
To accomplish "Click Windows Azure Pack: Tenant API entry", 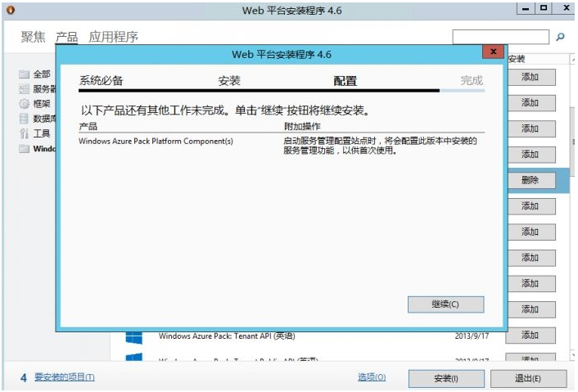I will 227,336.
